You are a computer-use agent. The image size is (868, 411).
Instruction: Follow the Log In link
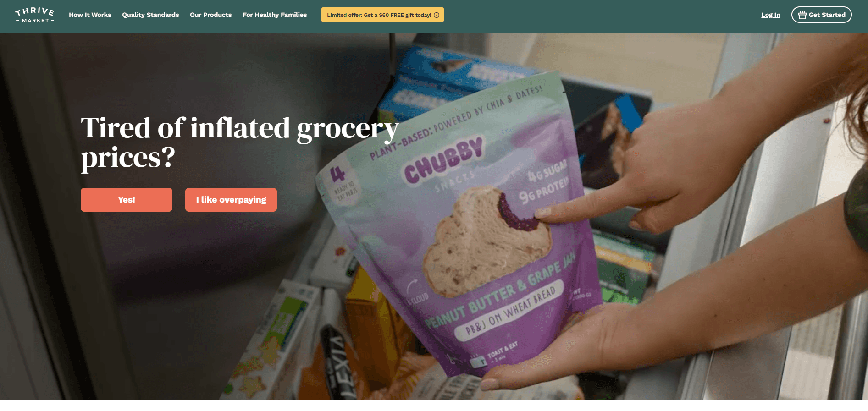click(x=770, y=15)
